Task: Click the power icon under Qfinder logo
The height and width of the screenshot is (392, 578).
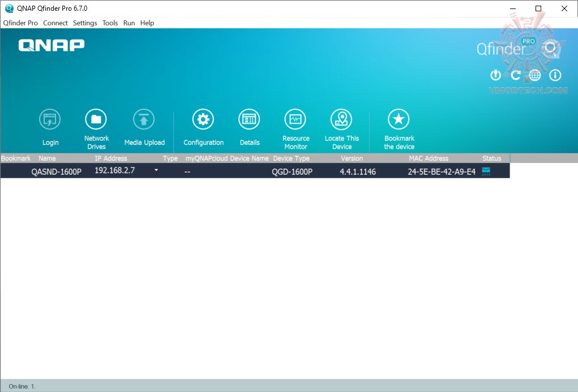Action: 495,75
